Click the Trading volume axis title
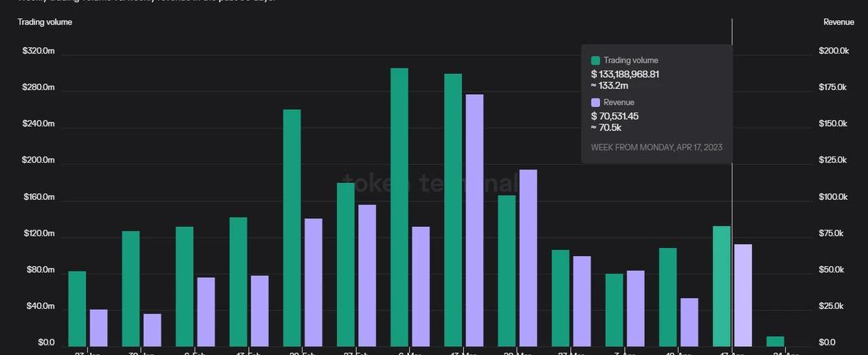Viewport: 868px width, 355px height. [45, 22]
